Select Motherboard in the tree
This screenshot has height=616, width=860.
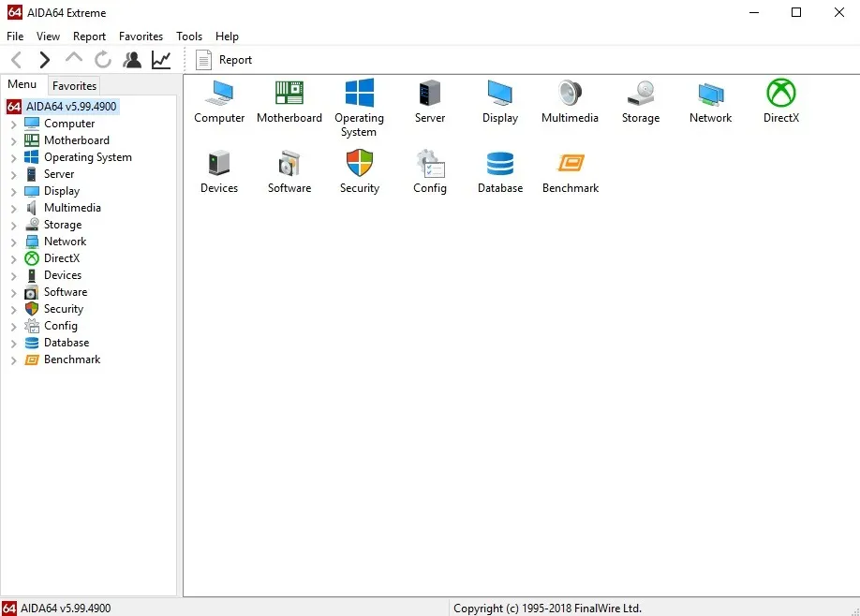[x=76, y=140]
